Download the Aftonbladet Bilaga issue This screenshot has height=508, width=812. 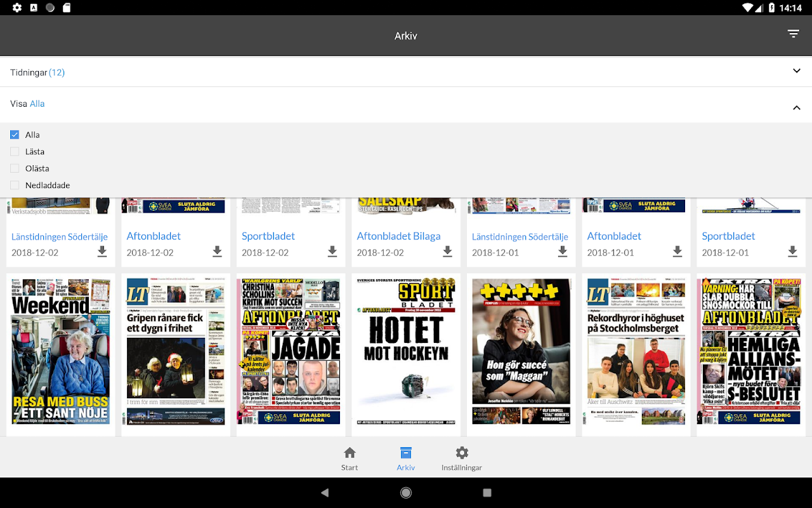[447, 252]
